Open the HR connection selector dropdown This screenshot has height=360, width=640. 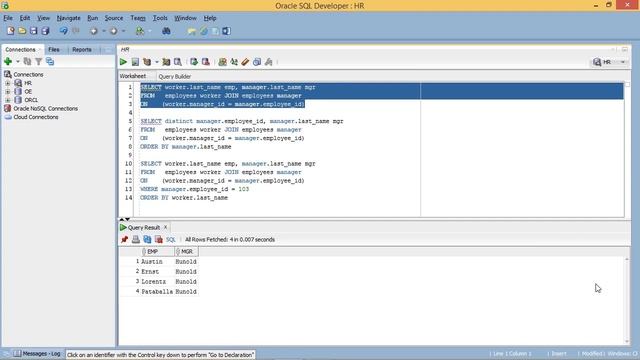(x=622, y=62)
